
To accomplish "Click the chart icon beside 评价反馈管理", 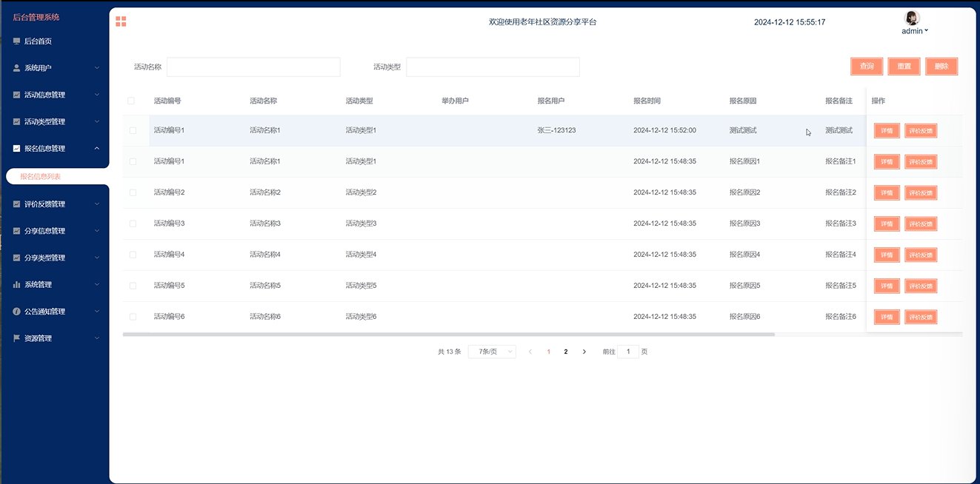I will coord(16,204).
